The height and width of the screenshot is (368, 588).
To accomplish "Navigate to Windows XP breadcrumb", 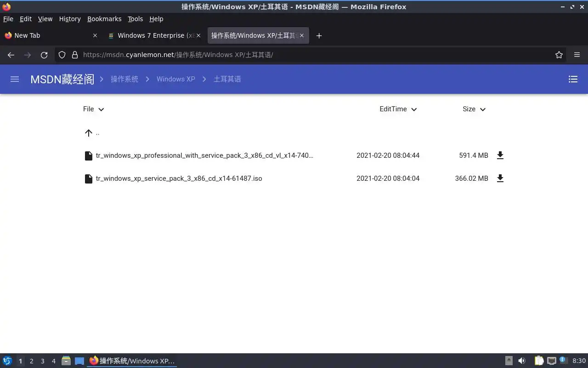I will point(176,79).
